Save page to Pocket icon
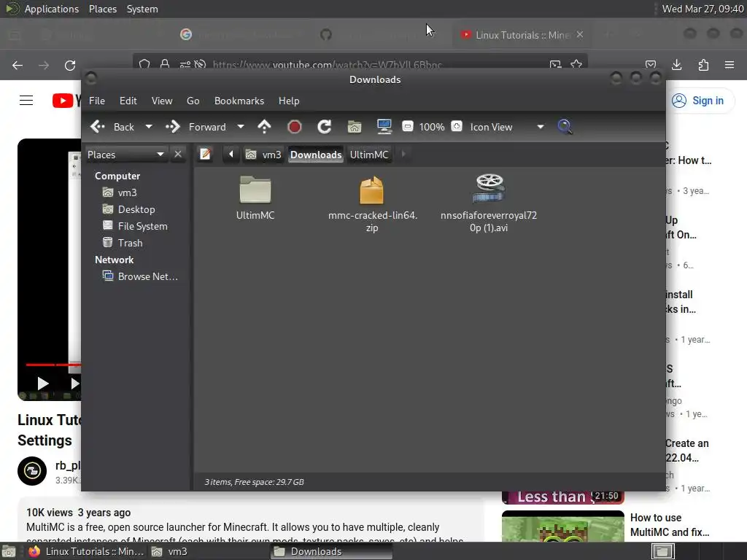The width and height of the screenshot is (747, 560). pos(650,65)
